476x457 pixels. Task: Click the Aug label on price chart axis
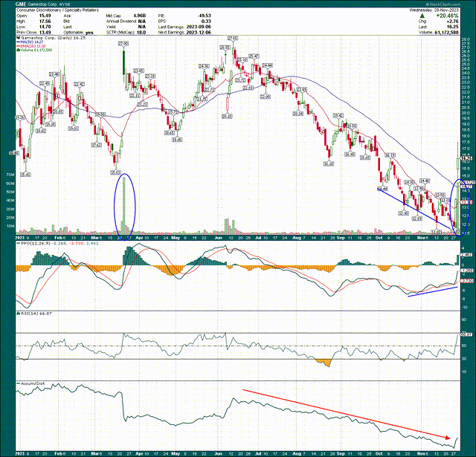(x=298, y=238)
